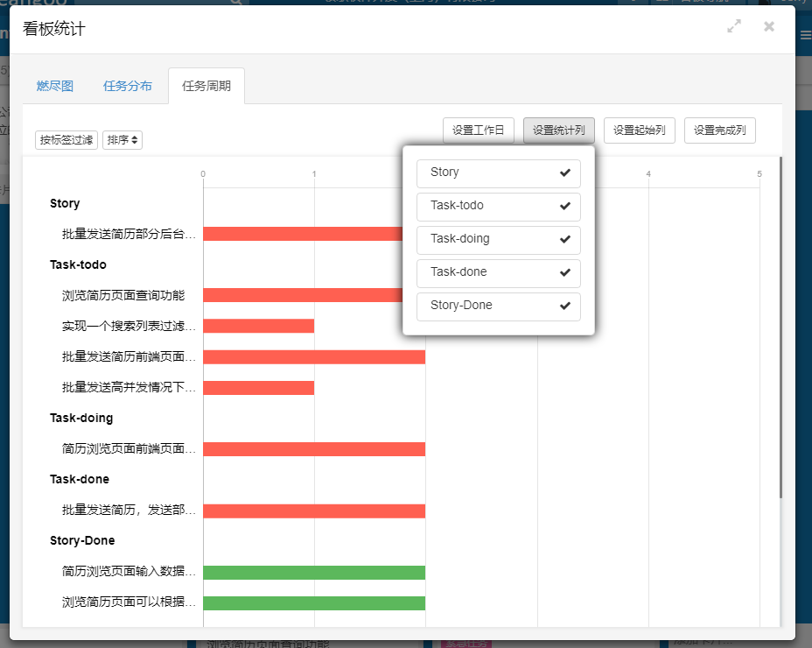Expand the dialog to fullscreen
The height and width of the screenshot is (648, 812).
coord(734,27)
